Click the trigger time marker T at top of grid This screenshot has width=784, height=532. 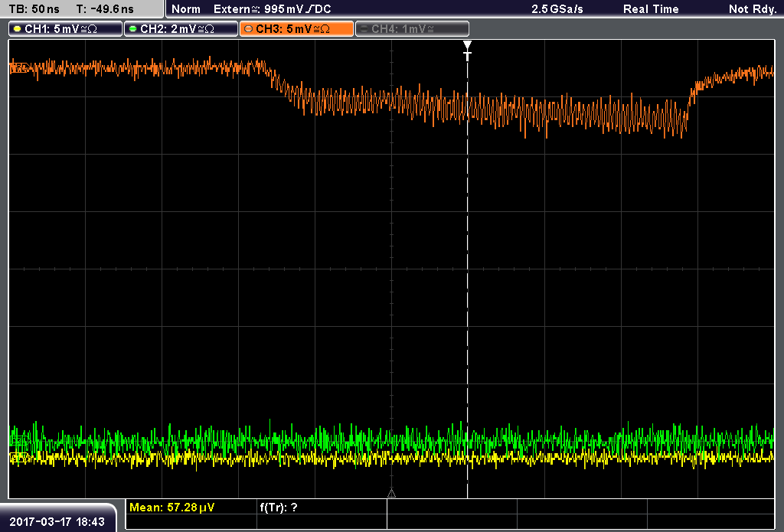(468, 51)
